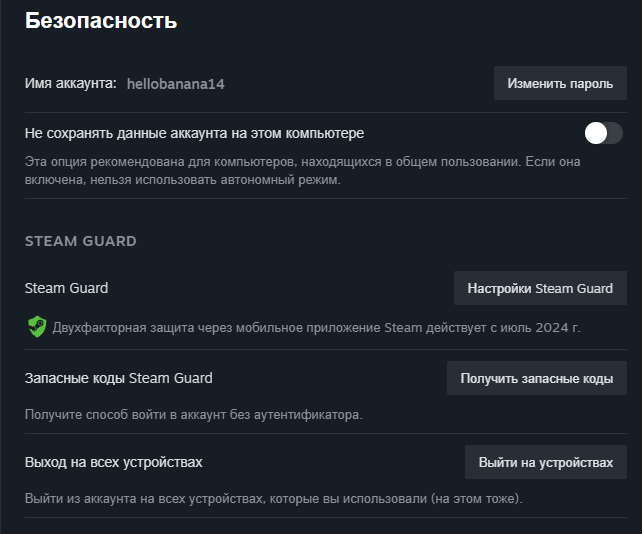This screenshot has height=534, width=642.
Task: Click the 'Безопасность' page heading
Action: [x=101, y=20]
